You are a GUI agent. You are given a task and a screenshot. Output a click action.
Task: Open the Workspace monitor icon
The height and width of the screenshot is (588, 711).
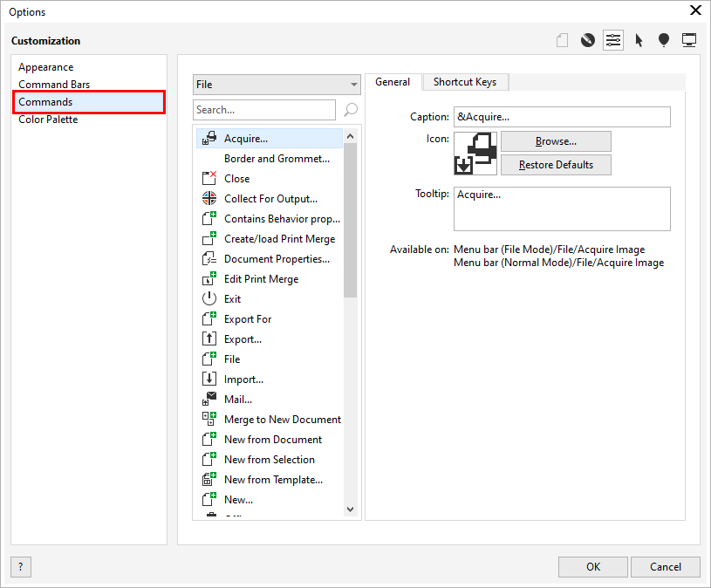click(689, 40)
